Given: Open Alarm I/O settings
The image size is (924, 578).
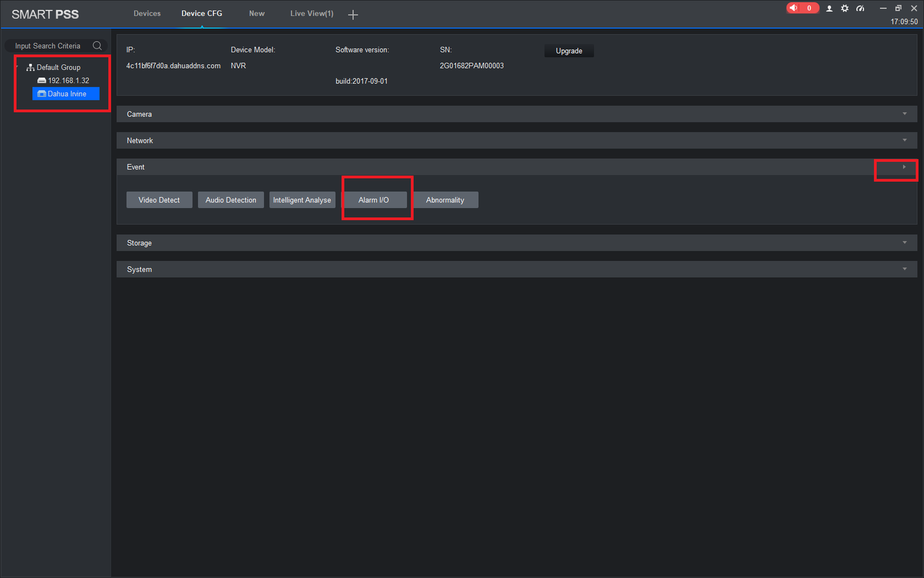Looking at the screenshot, I should 374,200.
